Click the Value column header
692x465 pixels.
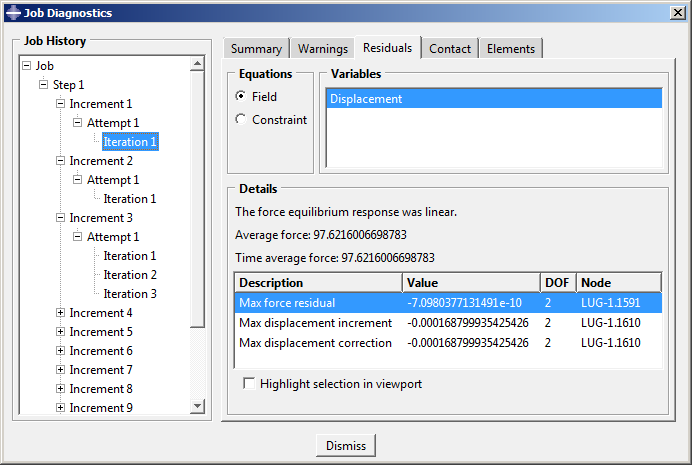point(470,283)
